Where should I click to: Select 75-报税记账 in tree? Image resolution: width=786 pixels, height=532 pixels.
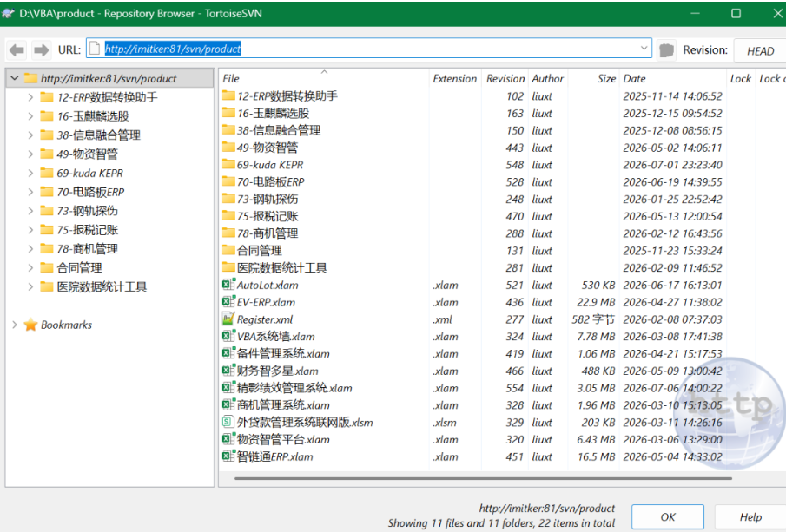pyautogui.click(x=87, y=230)
